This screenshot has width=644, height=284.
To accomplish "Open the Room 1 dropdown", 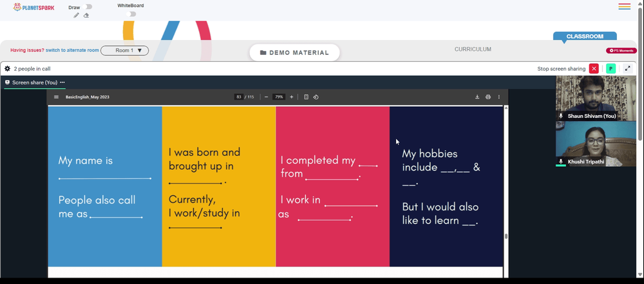I will pos(125,50).
